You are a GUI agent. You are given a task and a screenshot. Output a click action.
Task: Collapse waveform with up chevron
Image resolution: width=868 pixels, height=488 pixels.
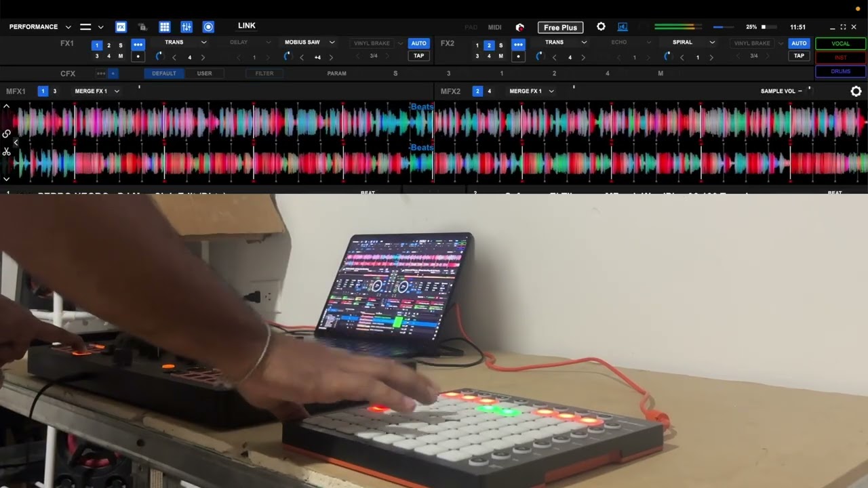point(6,106)
